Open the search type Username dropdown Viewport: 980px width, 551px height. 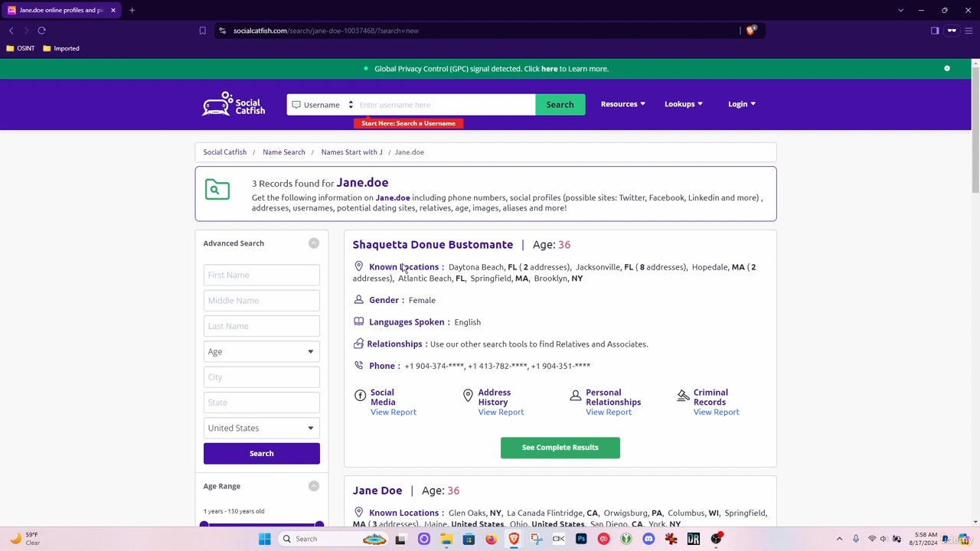coord(322,105)
